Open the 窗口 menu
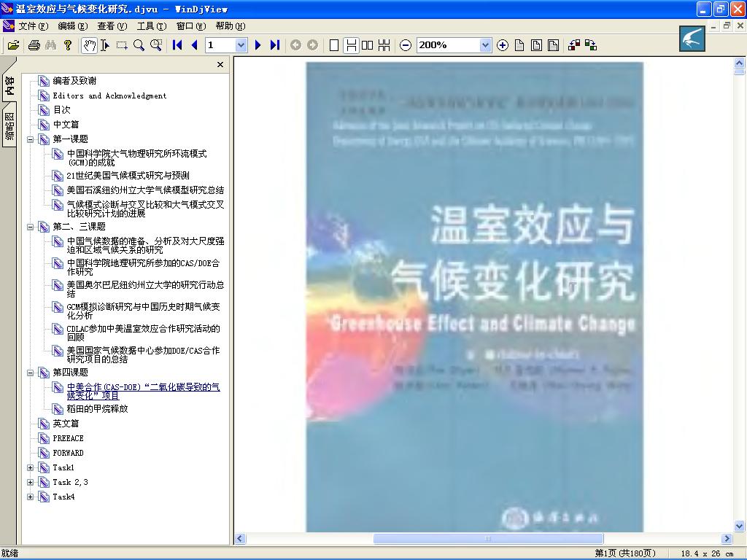The width and height of the screenshot is (747, 560). pyautogui.click(x=190, y=26)
